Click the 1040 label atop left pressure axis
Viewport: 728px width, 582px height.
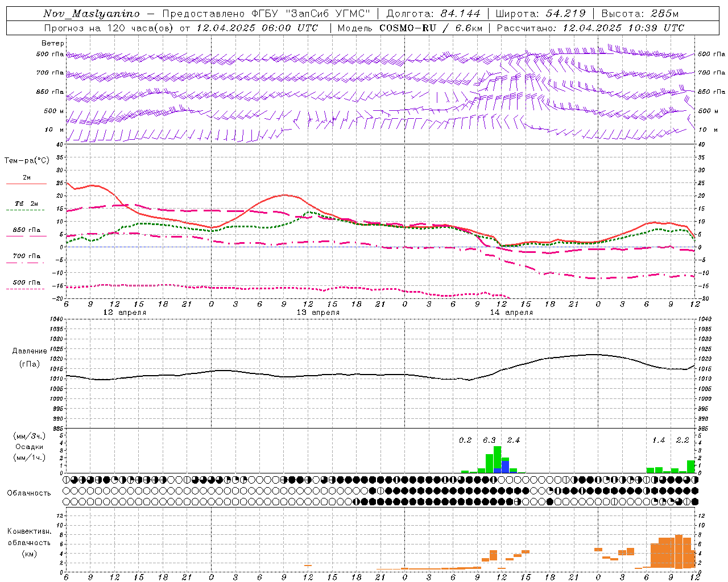coord(56,319)
